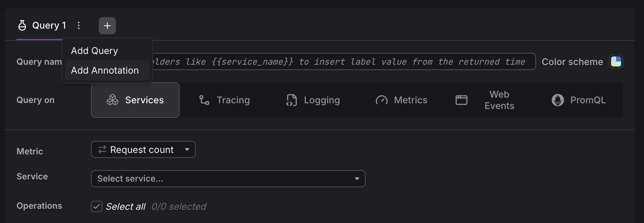
Task: Click the Metrics gauge icon
Action: (x=381, y=100)
